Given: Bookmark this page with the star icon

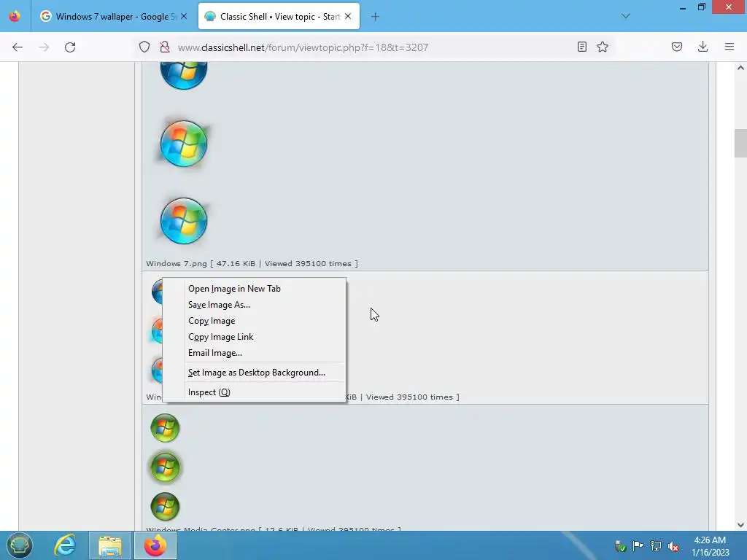Looking at the screenshot, I should [x=603, y=47].
